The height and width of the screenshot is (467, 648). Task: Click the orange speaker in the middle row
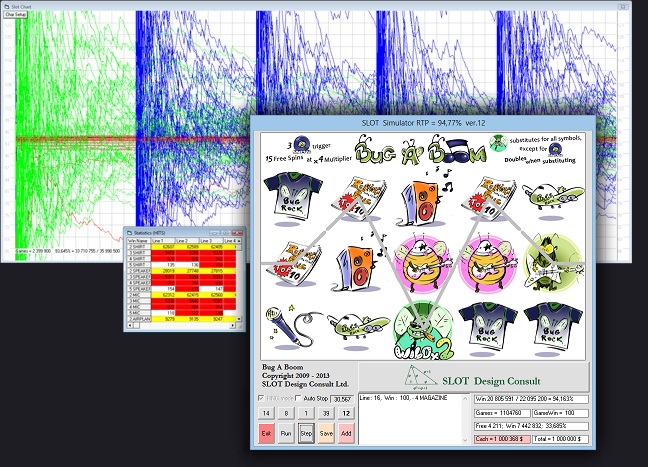360,262
